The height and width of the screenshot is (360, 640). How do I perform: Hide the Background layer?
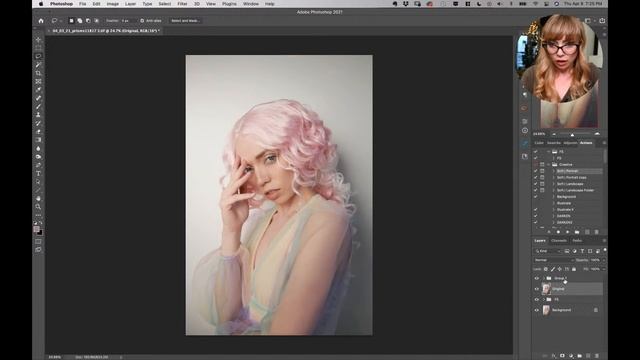coord(537,310)
